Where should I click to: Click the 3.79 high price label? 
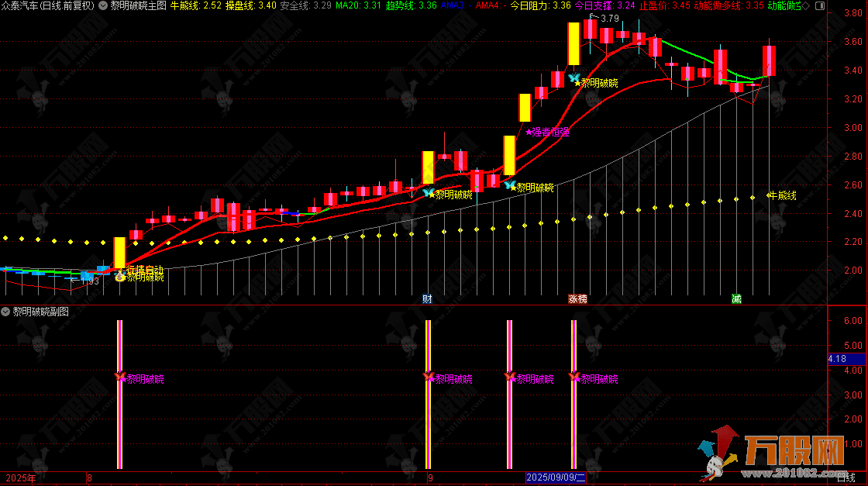(609, 18)
